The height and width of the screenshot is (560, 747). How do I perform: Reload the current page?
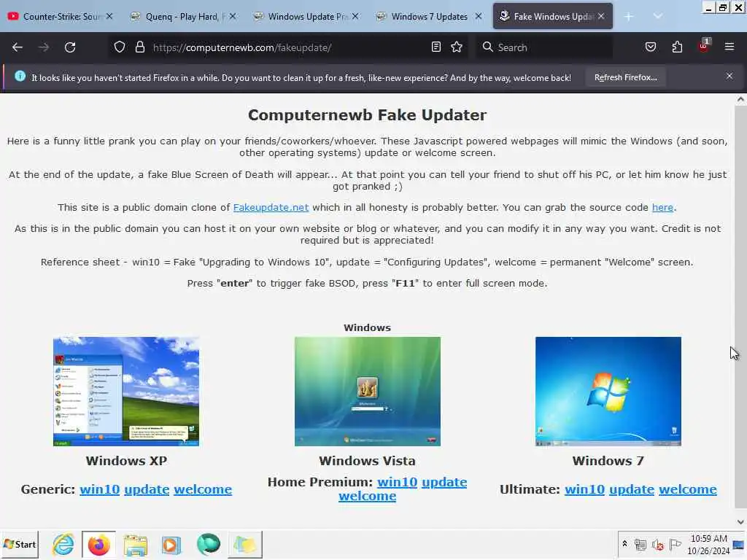pos(70,47)
